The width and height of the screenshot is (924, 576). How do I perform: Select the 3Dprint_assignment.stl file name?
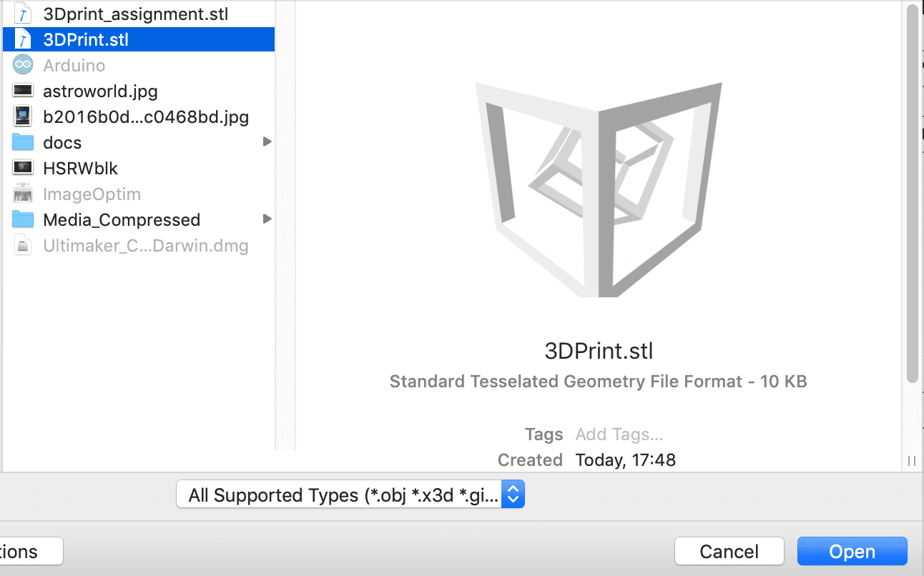coord(136,14)
